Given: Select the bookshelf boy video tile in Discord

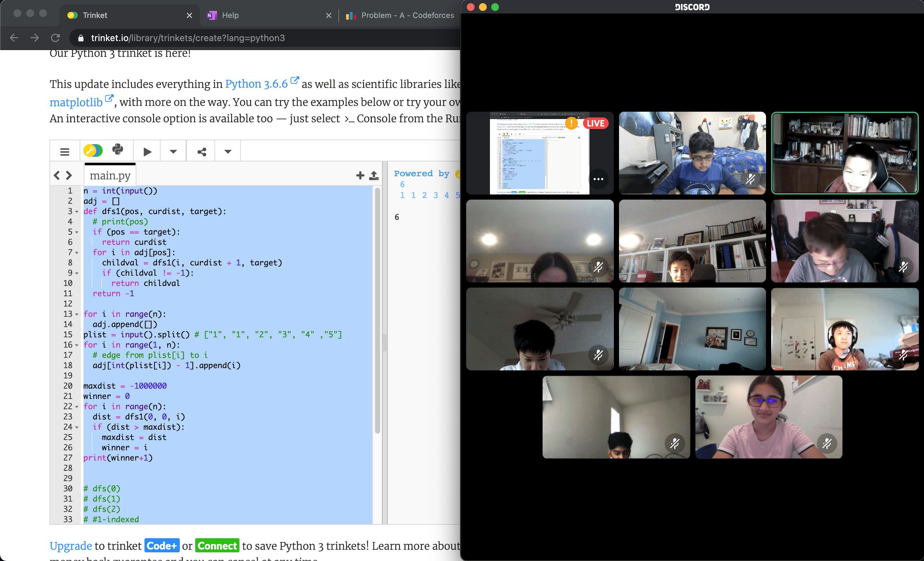Looking at the screenshot, I should click(692, 241).
